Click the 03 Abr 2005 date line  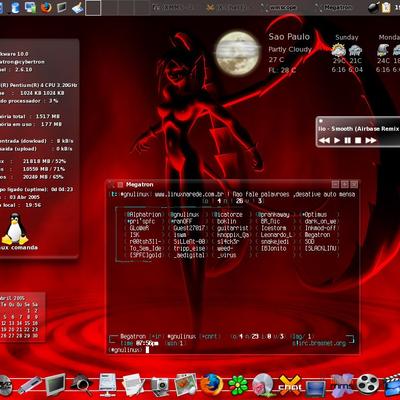(x=24, y=197)
